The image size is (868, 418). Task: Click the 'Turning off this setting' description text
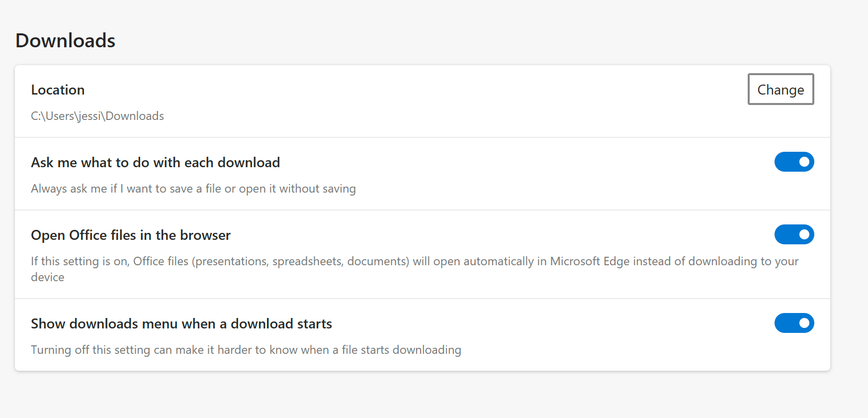point(246,350)
